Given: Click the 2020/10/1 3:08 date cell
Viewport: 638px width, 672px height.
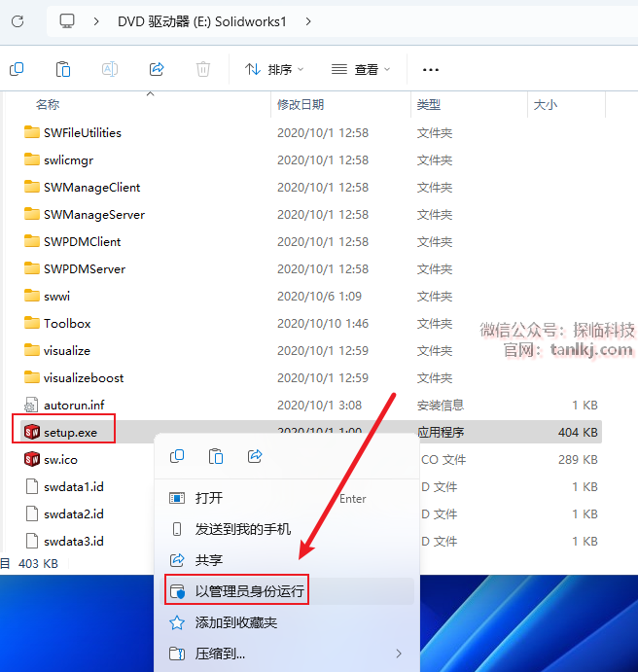Looking at the screenshot, I should (x=319, y=405).
